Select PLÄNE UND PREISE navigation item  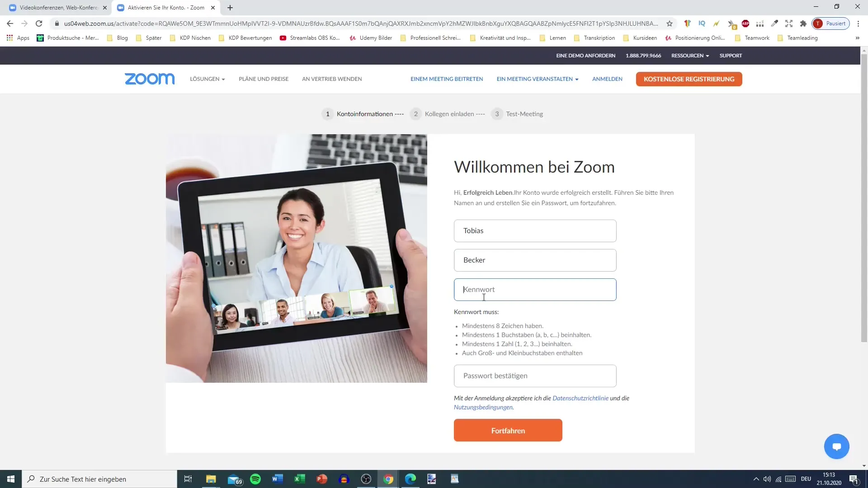(264, 79)
